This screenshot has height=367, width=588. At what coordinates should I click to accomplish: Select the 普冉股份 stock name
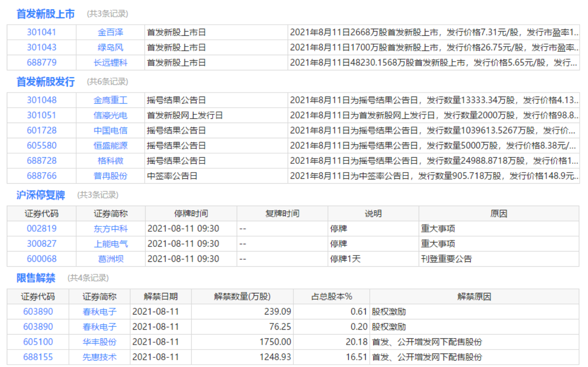coord(110,176)
